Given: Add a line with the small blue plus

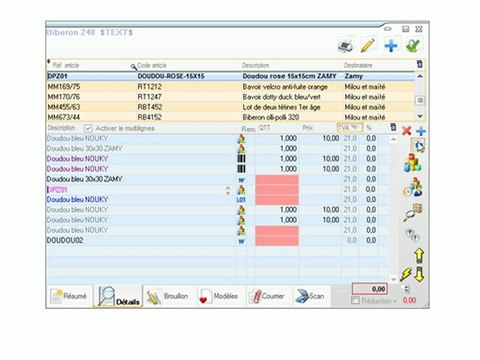Looking at the screenshot, I should (x=421, y=131).
